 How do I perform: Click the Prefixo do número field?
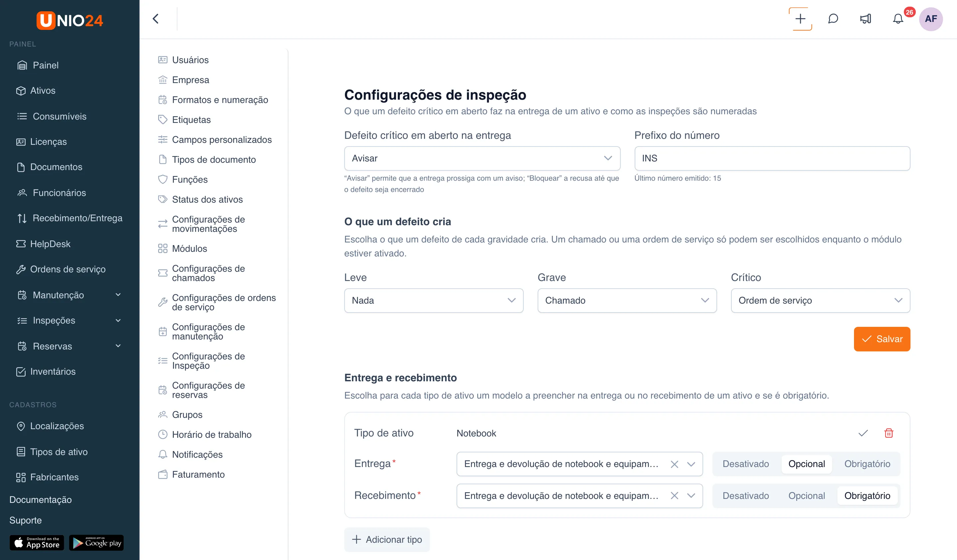coord(772,158)
